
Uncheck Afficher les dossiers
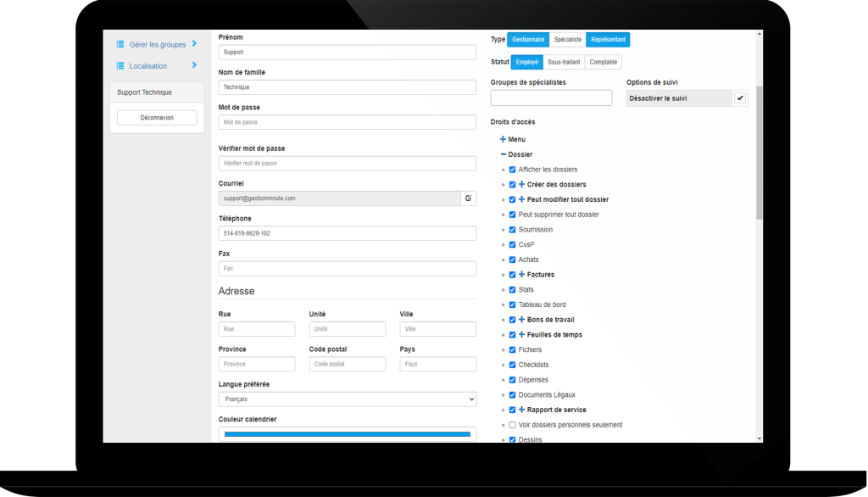pyautogui.click(x=512, y=170)
